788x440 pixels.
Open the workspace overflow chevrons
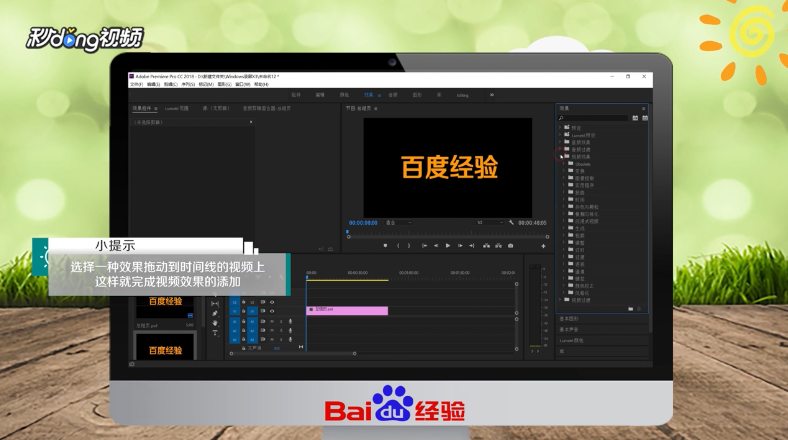492,95
